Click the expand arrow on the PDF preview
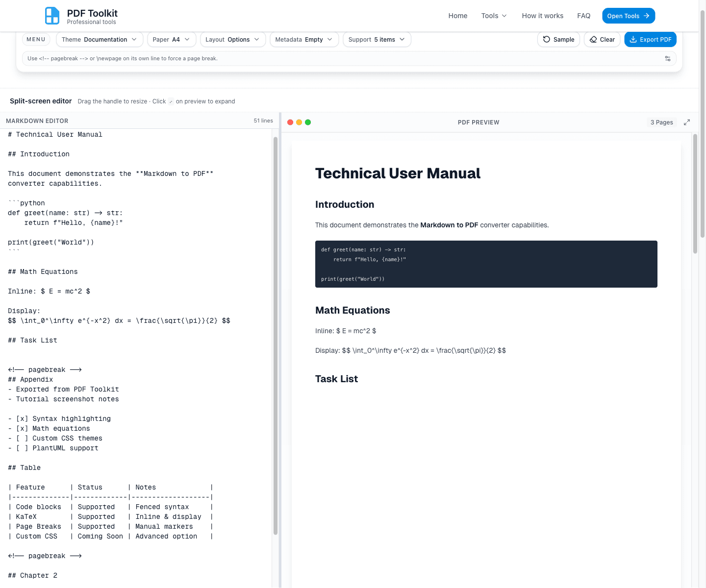706x588 pixels. [x=687, y=122]
